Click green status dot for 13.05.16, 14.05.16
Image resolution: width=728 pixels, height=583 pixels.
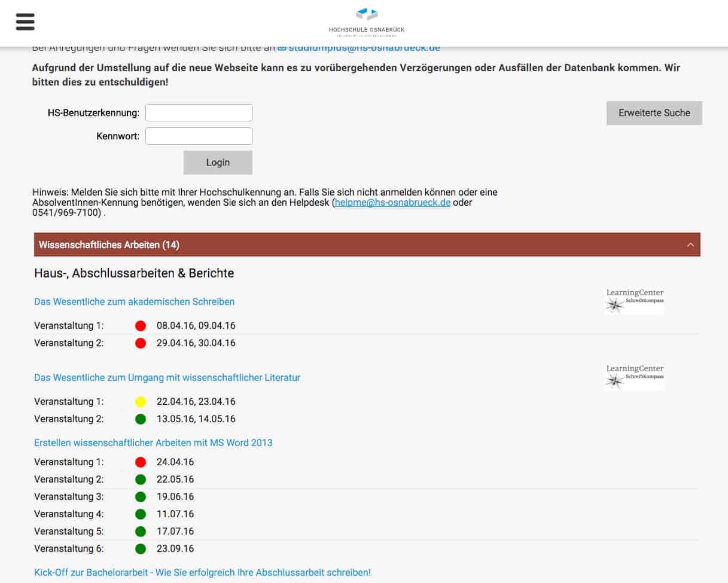click(141, 419)
